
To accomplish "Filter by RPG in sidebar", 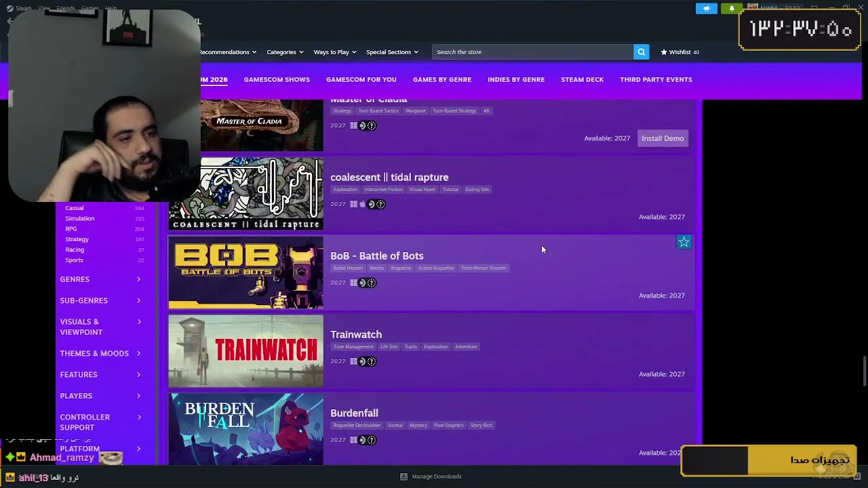I will pyautogui.click(x=71, y=229).
